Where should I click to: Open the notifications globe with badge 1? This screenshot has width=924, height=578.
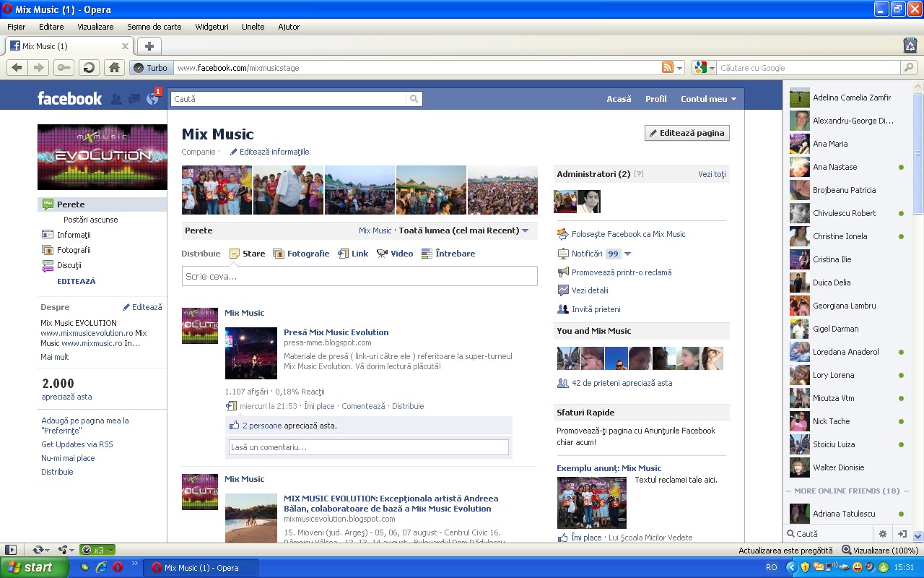point(152,99)
